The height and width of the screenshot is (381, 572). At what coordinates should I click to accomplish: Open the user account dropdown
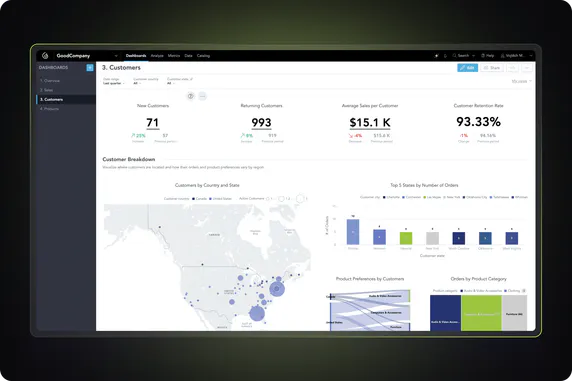pos(516,56)
